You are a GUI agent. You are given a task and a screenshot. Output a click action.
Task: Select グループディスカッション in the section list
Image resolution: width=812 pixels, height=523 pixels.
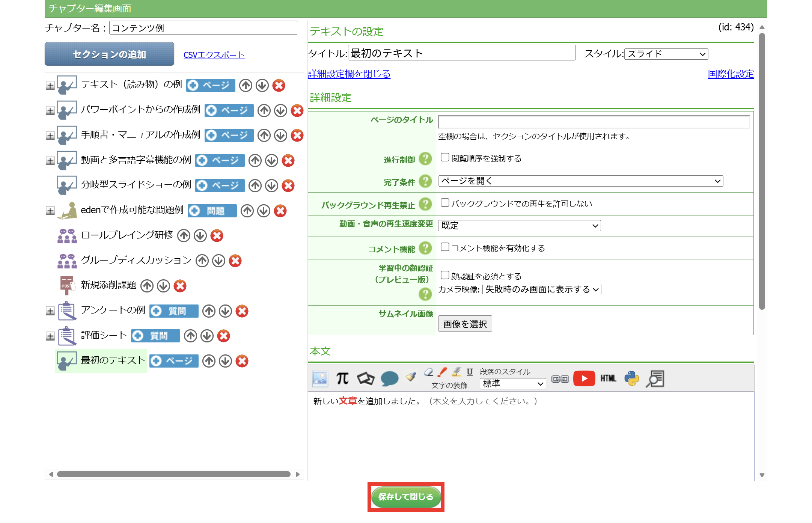pyautogui.click(x=136, y=260)
